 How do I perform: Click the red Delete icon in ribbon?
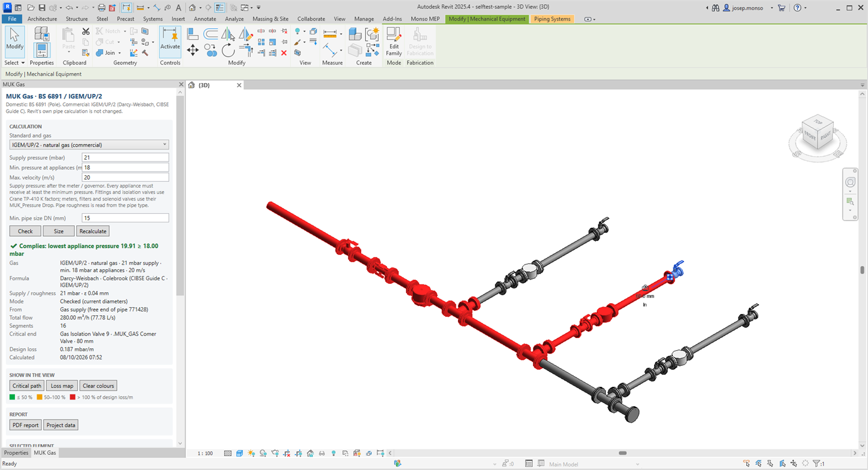(x=284, y=53)
